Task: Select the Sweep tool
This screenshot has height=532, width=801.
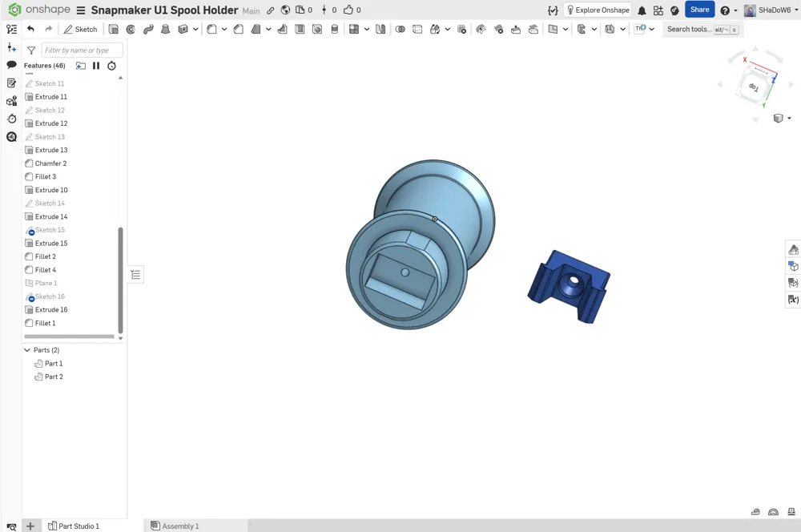Action: click(148, 29)
